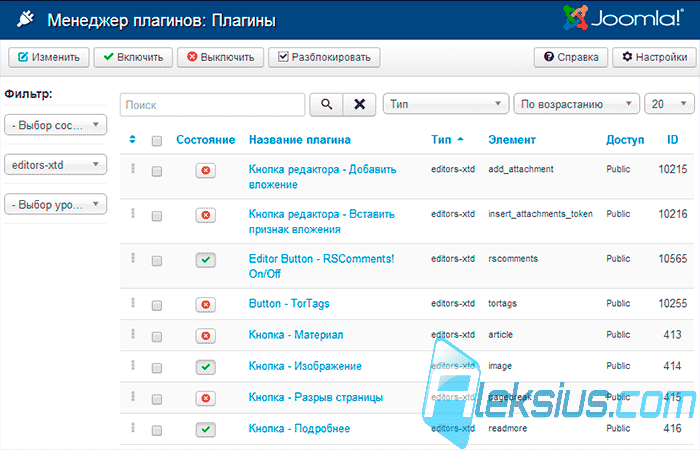This screenshot has height=450, width=700.
Task: Open plugin Кнопка - Материал
Action: 296,335
